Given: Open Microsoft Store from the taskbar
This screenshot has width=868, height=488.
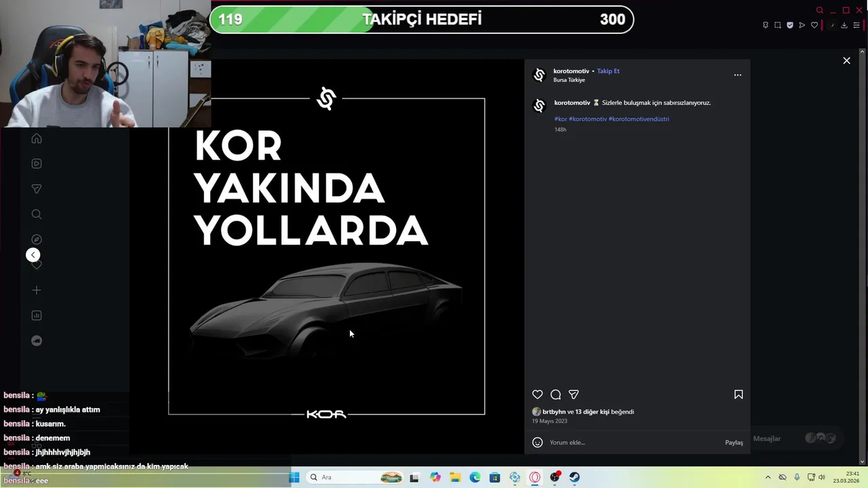Looking at the screenshot, I should (495, 477).
